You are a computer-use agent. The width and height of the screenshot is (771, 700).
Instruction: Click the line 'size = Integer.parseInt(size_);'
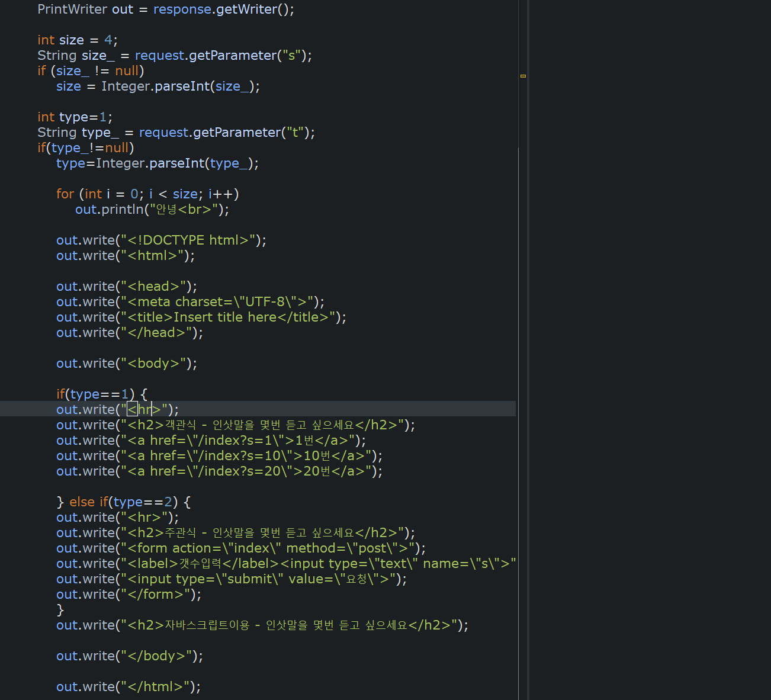pyautogui.click(x=158, y=86)
